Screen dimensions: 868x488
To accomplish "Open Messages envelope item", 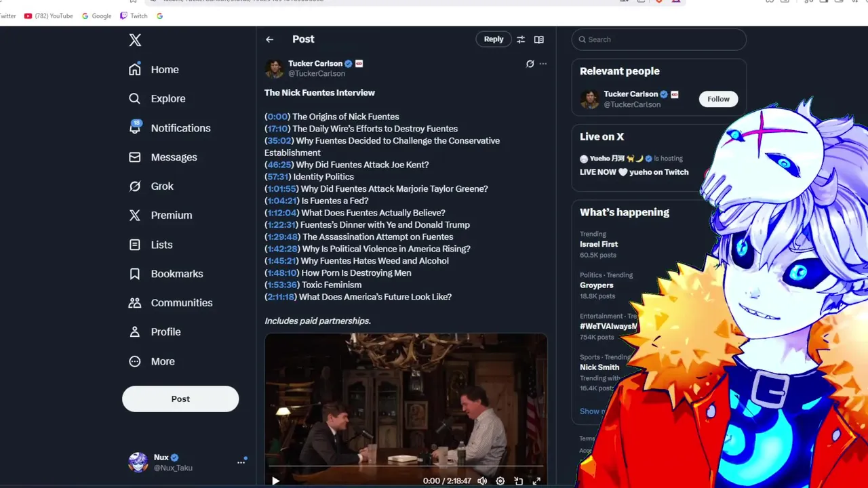I will pos(163,157).
